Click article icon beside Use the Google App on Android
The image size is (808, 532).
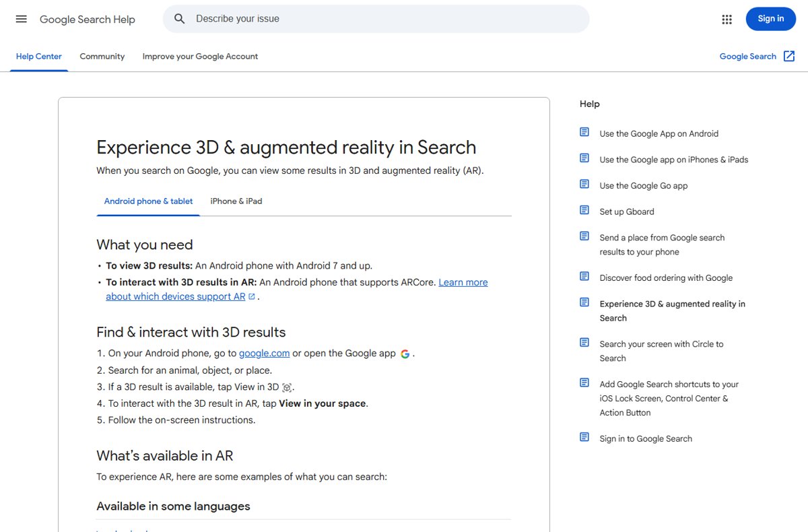[x=584, y=132]
